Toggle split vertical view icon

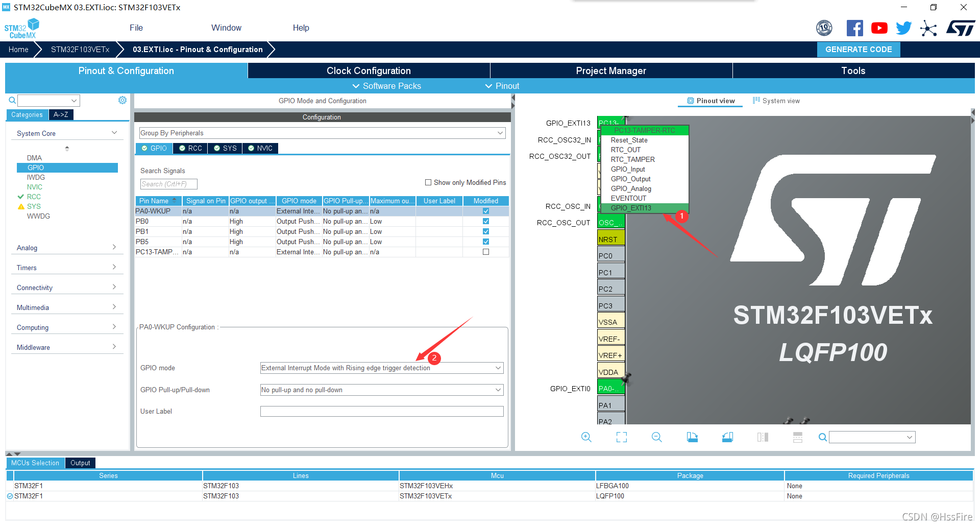pos(763,437)
